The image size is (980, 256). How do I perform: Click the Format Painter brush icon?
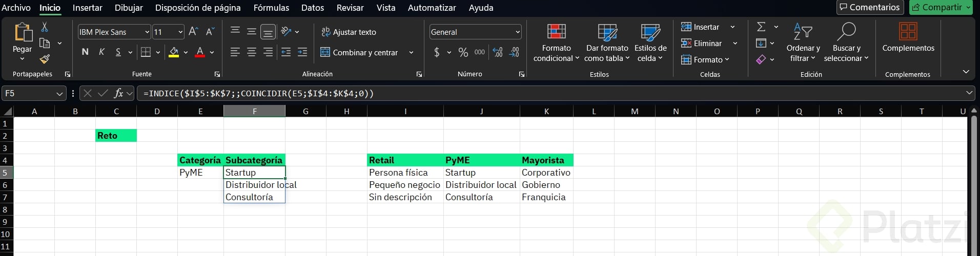point(45,59)
